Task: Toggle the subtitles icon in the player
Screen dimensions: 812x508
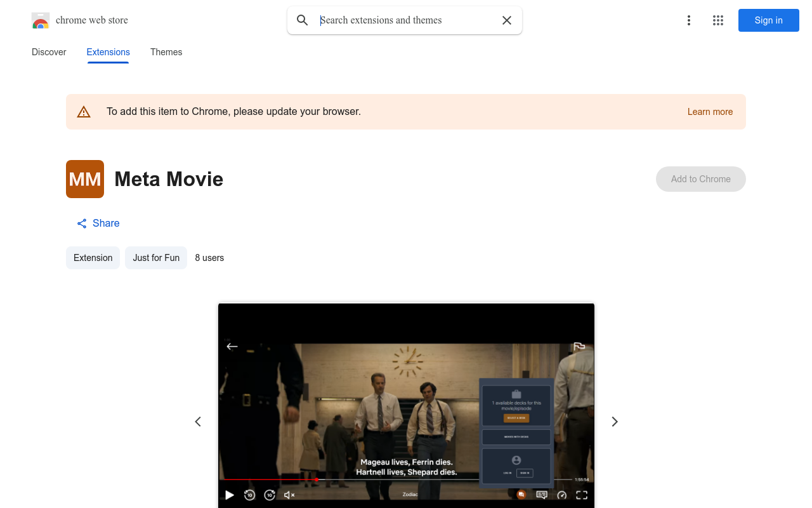Action: [x=541, y=495]
